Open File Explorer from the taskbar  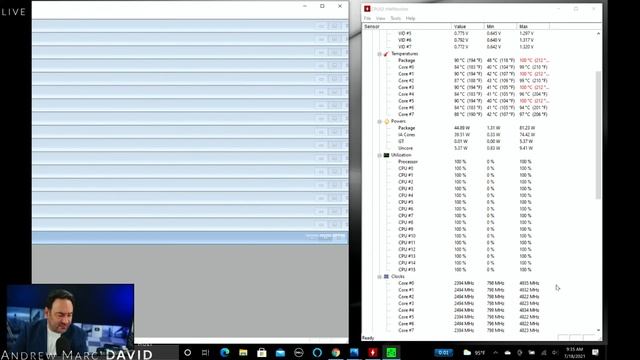243,352
